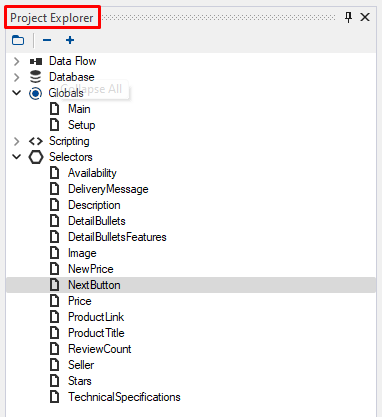Expand the Data Flow tree node

pyautogui.click(x=16, y=61)
